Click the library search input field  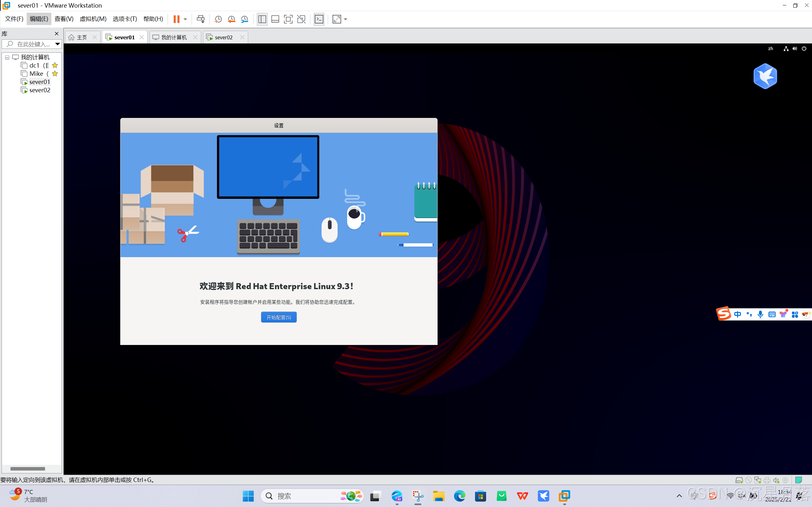pos(33,44)
